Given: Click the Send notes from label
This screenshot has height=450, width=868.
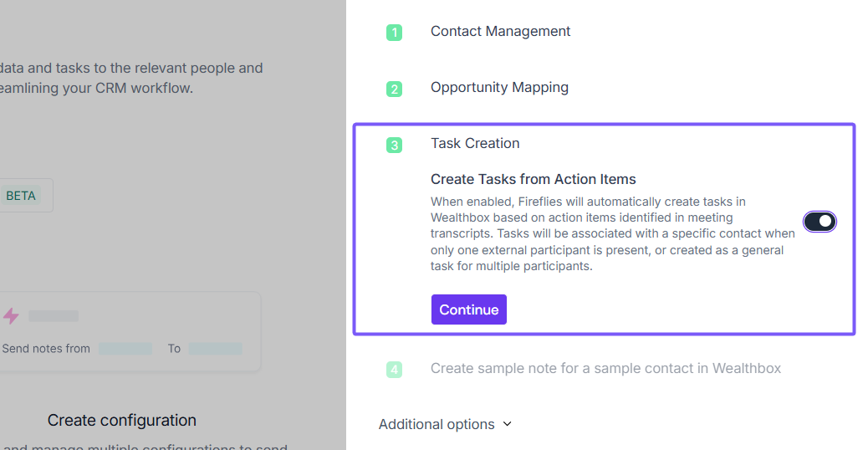Looking at the screenshot, I should point(46,349).
